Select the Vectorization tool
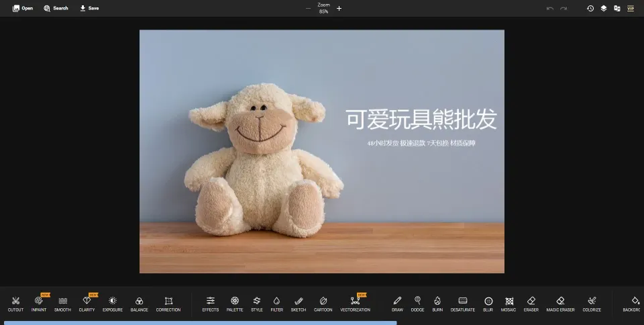 [355, 304]
